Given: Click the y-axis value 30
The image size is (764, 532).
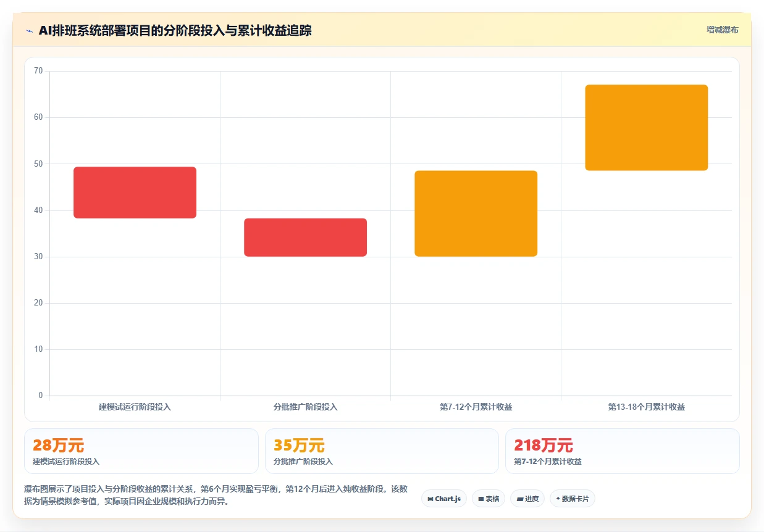Looking at the screenshot, I should click(38, 257).
